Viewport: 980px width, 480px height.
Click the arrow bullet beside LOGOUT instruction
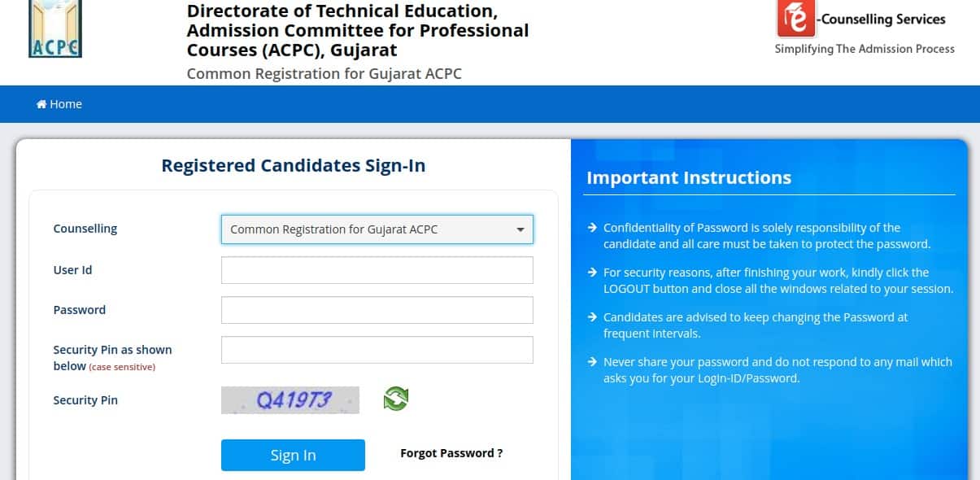593,273
